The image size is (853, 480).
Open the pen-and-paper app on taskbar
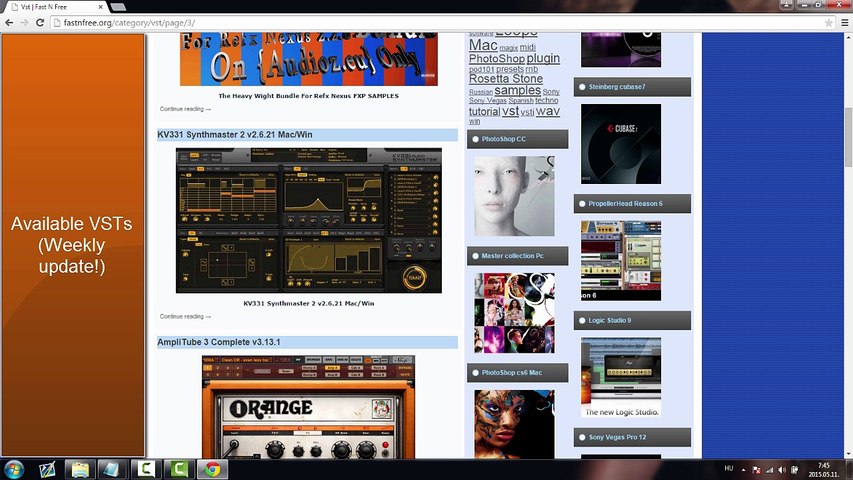[x=47, y=469]
